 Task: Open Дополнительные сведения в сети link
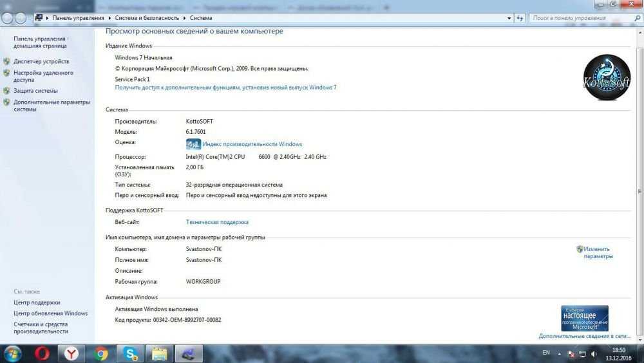pos(585,336)
